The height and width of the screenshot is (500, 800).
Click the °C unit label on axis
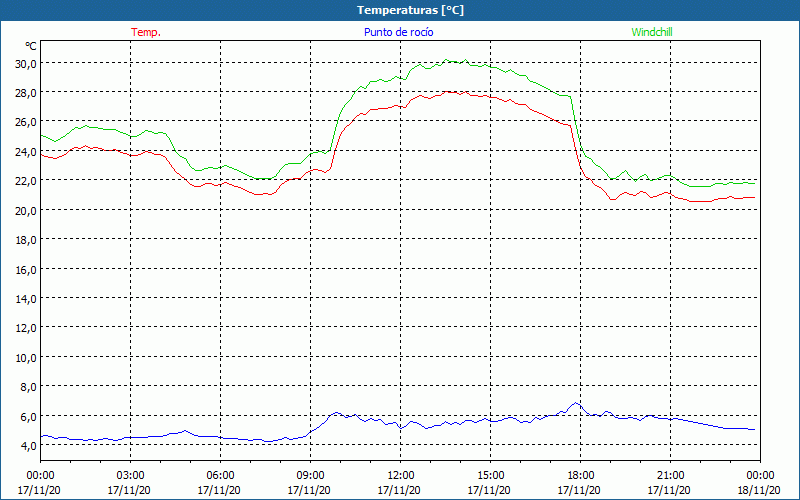pos(31,46)
